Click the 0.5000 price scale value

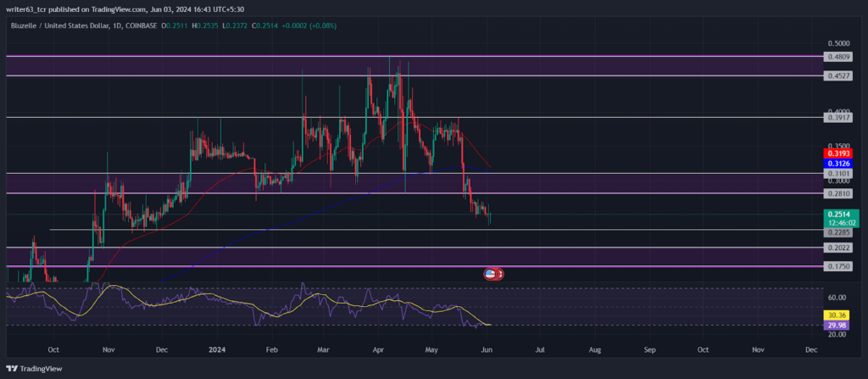[837, 44]
